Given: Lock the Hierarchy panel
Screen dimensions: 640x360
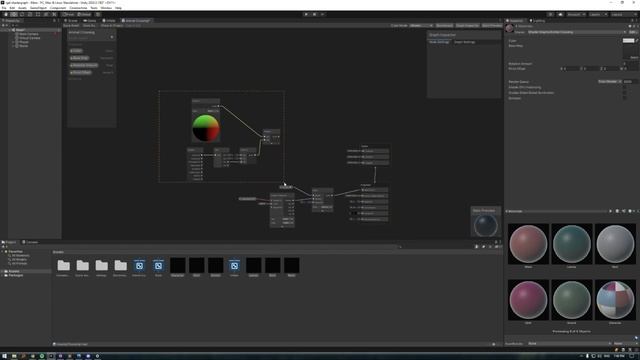Looking at the screenshot, I should [54, 20].
